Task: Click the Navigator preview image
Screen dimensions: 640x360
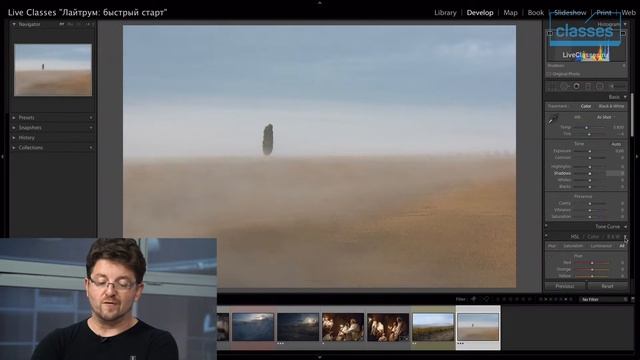Action: (x=53, y=70)
